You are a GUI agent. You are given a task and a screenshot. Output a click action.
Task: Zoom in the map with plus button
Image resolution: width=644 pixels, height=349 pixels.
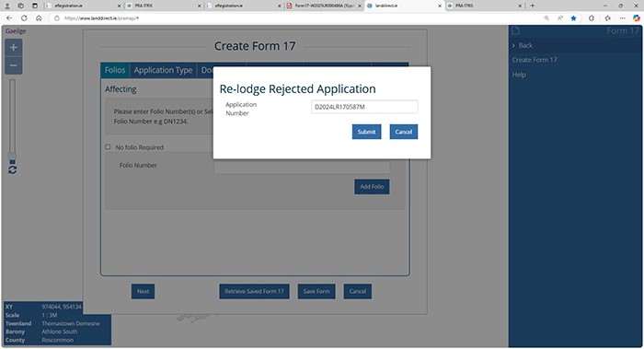(x=14, y=47)
